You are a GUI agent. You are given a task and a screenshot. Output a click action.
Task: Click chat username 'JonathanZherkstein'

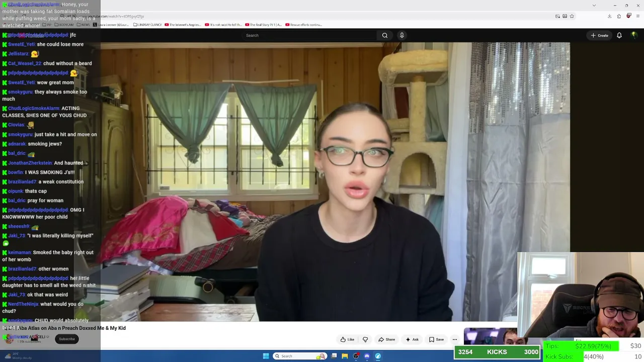pos(30,163)
